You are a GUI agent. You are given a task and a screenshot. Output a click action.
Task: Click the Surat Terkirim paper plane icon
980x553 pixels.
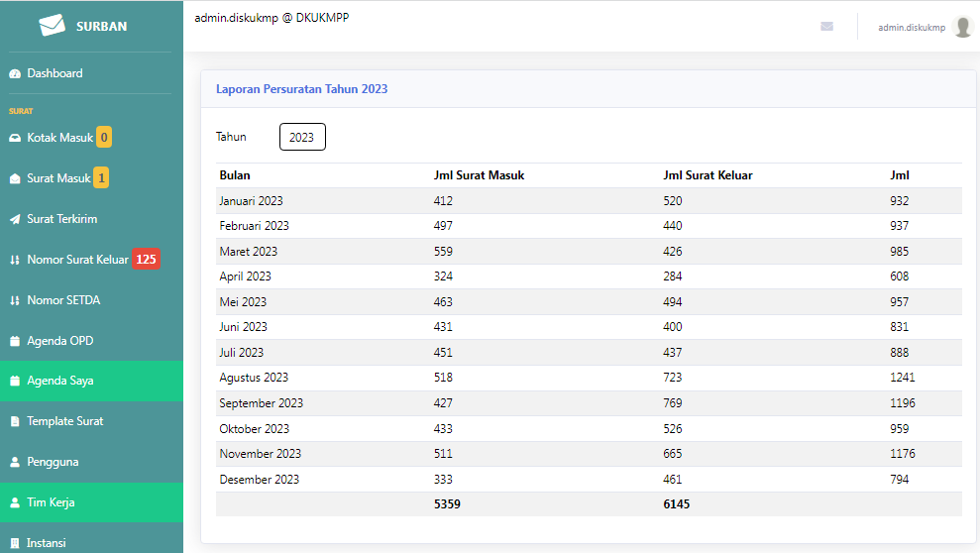[x=15, y=219]
